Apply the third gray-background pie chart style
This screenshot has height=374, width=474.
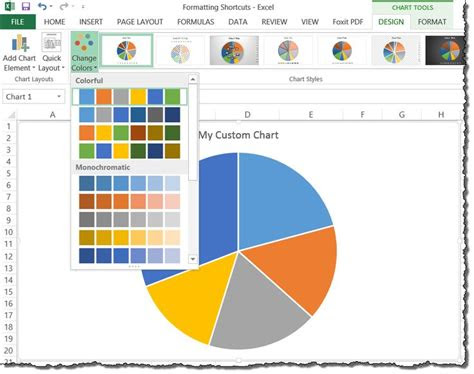[x=234, y=50]
